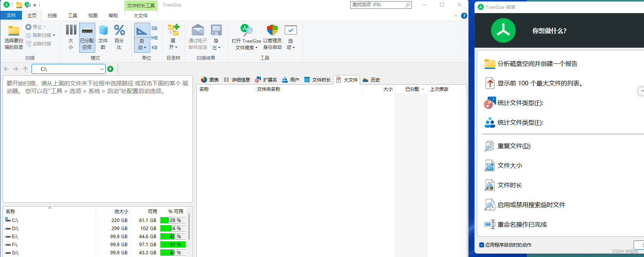Select the 文件数 mode icon
Image resolution: width=644 pixels, height=257 pixels.
click(103, 30)
